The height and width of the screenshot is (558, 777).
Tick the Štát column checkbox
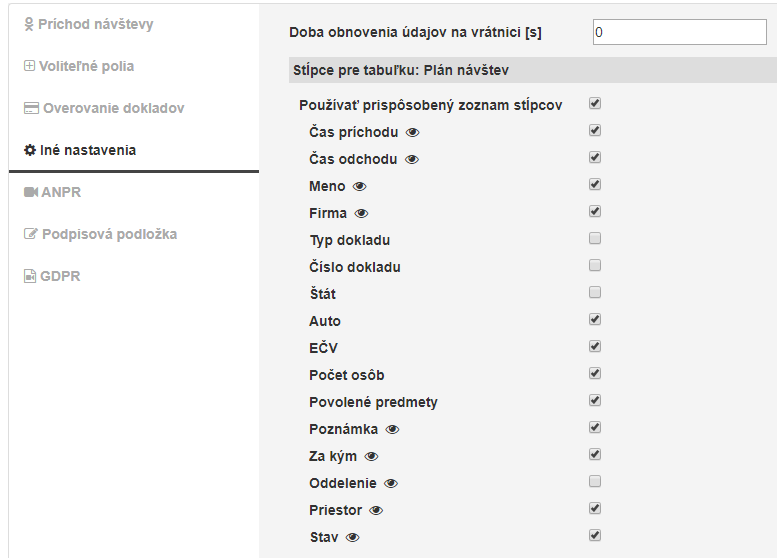[x=595, y=293]
